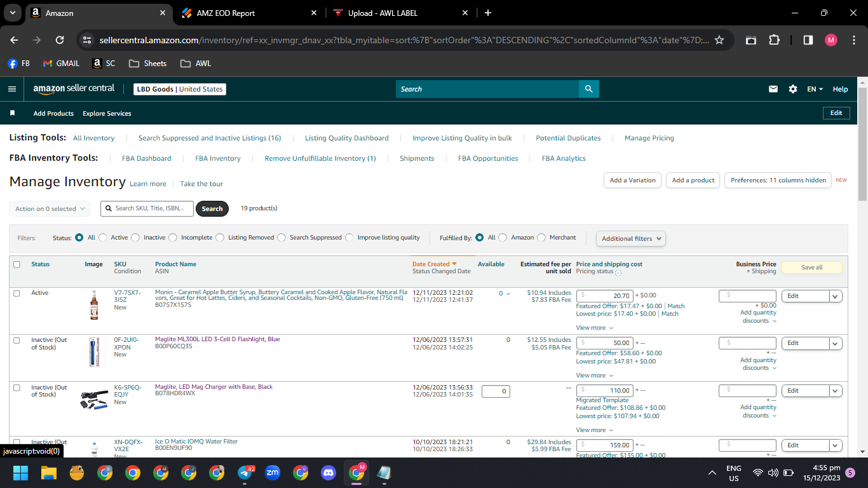The image size is (868, 488).
Task: Select the Incomplete status filter
Action: click(x=173, y=238)
